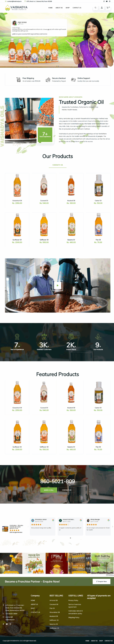This screenshot has width=114, height=644.
Task: Go to previous hero slide arrow
Action: click(x=1, y=40)
